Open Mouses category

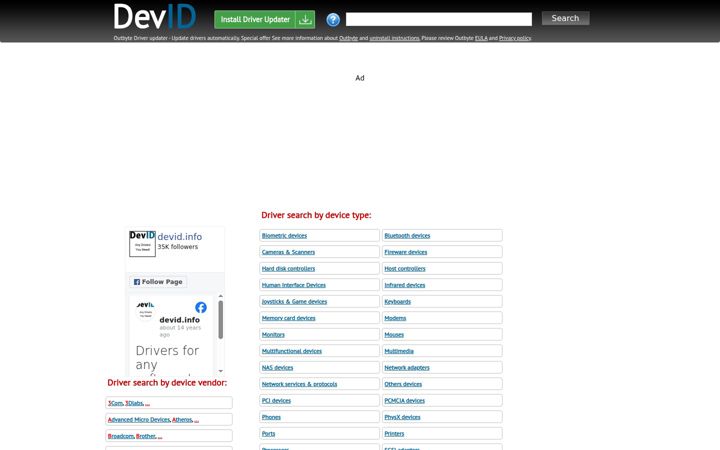(x=394, y=335)
